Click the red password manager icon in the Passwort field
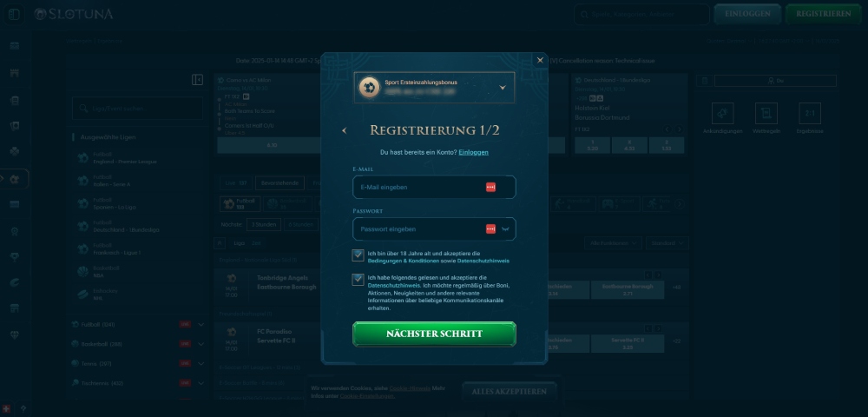 [x=490, y=229]
